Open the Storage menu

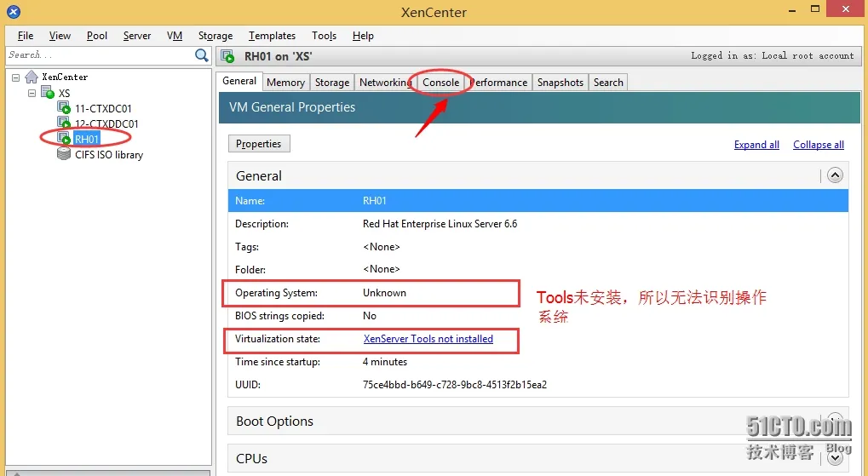(x=216, y=36)
